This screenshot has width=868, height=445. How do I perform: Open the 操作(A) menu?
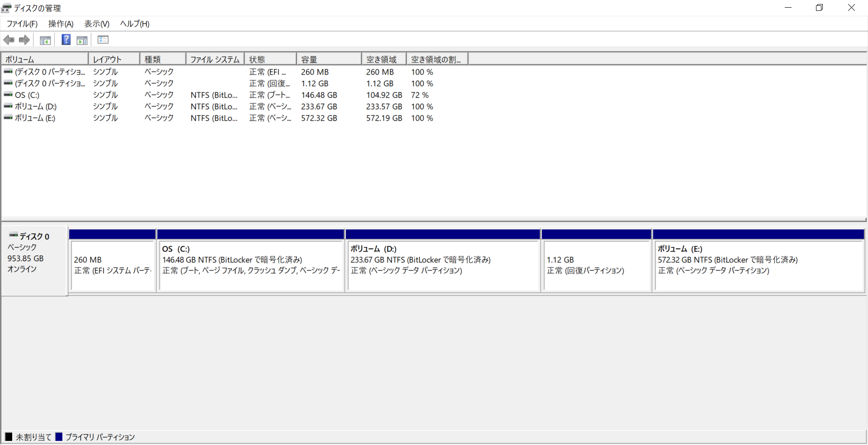point(61,24)
